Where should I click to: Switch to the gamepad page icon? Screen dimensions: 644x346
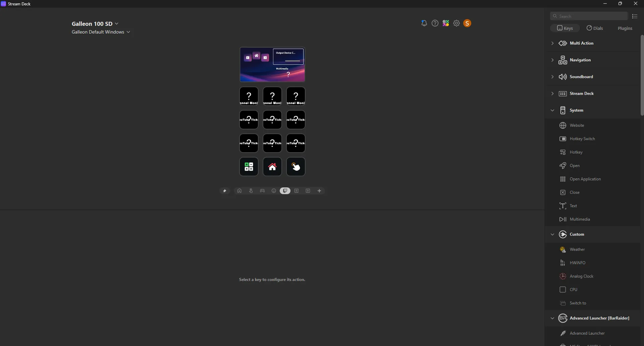pyautogui.click(x=262, y=191)
